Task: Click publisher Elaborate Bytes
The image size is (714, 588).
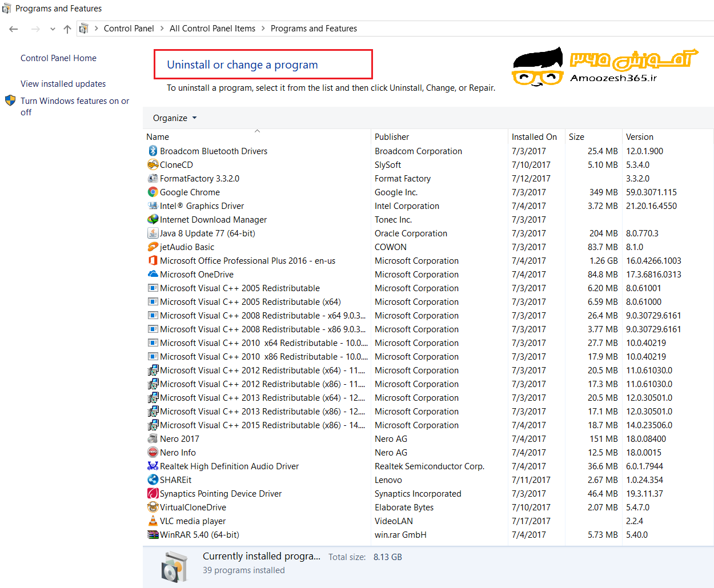Action: click(x=404, y=508)
